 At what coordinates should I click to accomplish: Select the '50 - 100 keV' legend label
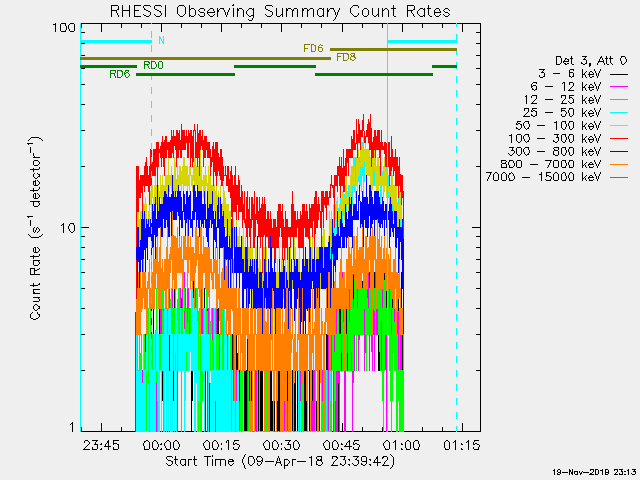[558, 125]
